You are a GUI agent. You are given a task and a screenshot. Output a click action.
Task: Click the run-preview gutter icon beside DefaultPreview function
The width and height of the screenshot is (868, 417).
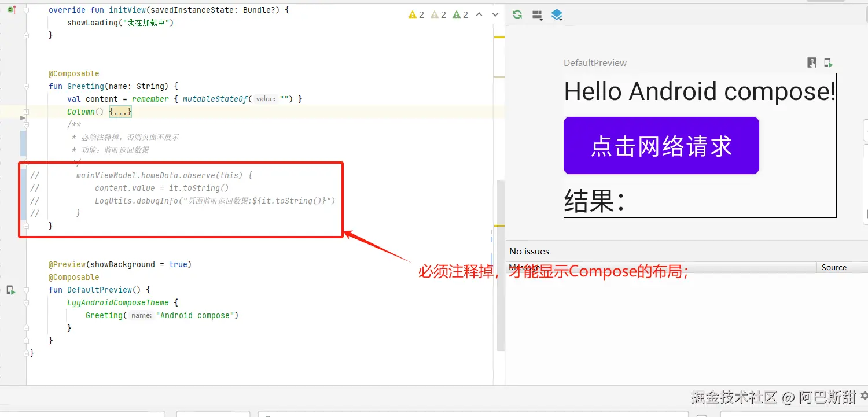pos(11,290)
